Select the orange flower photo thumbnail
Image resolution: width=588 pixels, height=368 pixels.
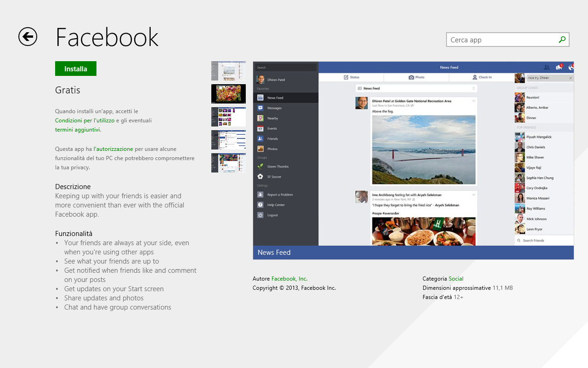(x=228, y=94)
